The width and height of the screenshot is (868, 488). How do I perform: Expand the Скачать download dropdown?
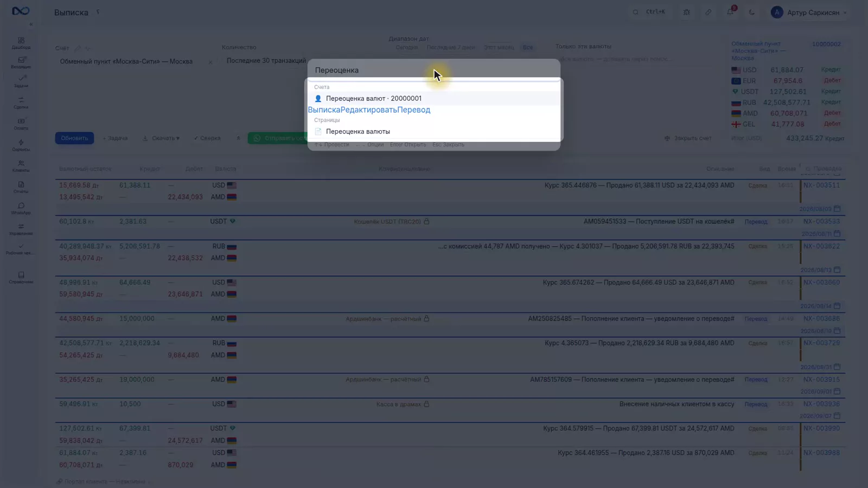coord(161,138)
